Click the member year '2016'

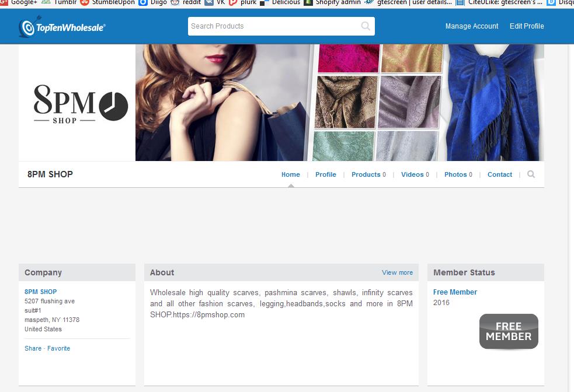point(441,302)
